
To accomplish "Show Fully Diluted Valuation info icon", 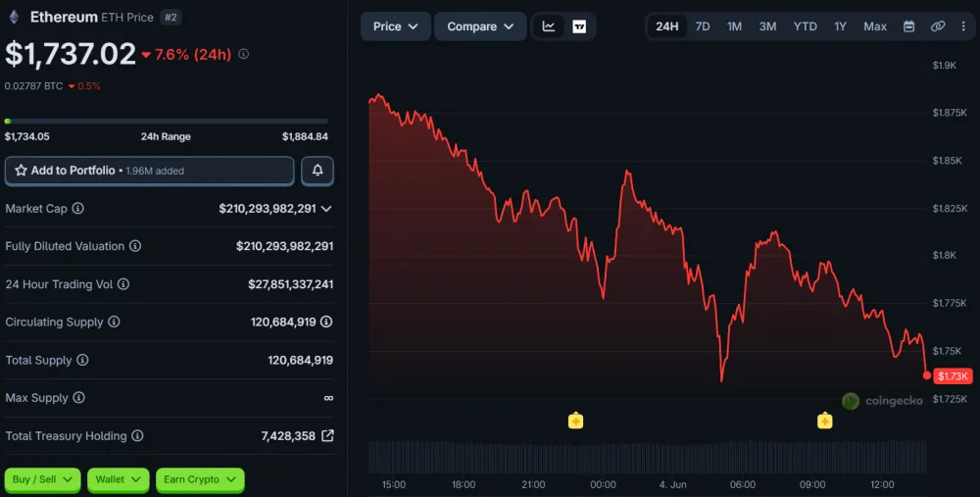I will pos(135,246).
